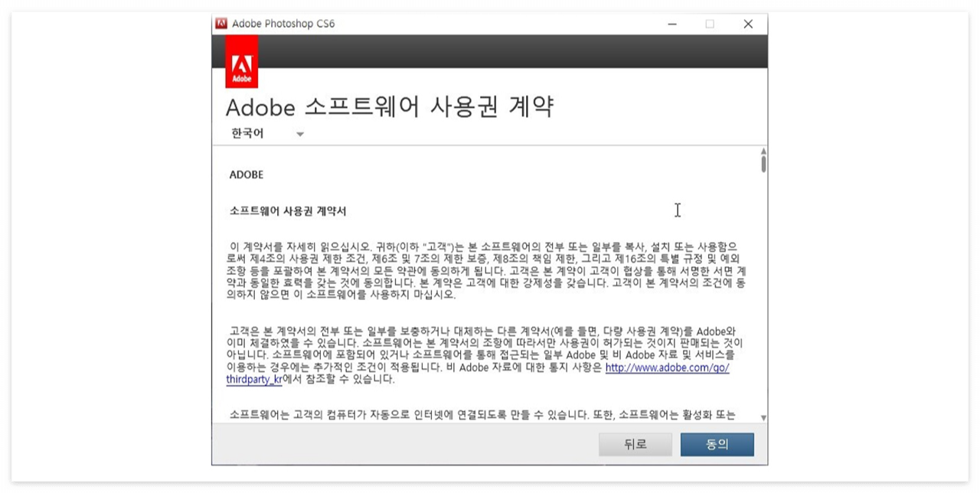This screenshot has height=493, width=980.
Task: Click the 'Adobe Photoshop CS6' title bar text
Action: pos(283,24)
